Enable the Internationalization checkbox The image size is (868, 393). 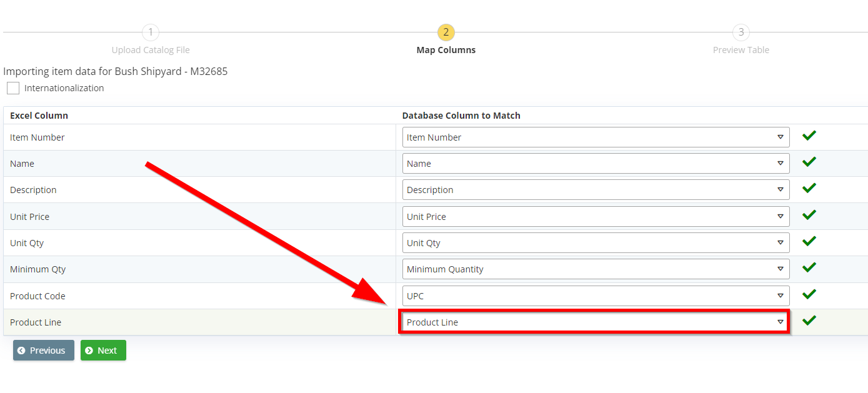coord(13,88)
